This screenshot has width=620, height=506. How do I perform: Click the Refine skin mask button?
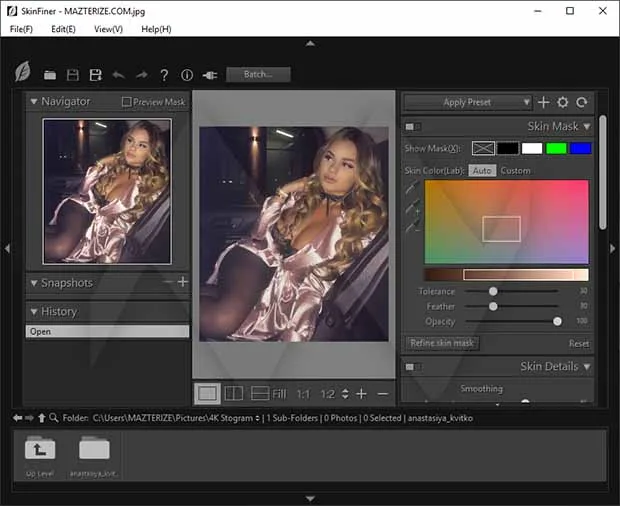click(x=443, y=343)
